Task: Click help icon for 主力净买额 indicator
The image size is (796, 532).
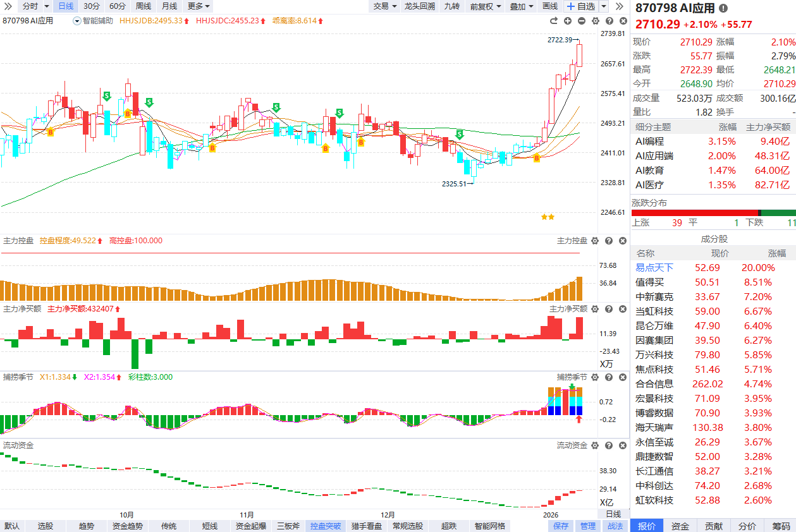Action: point(608,309)
